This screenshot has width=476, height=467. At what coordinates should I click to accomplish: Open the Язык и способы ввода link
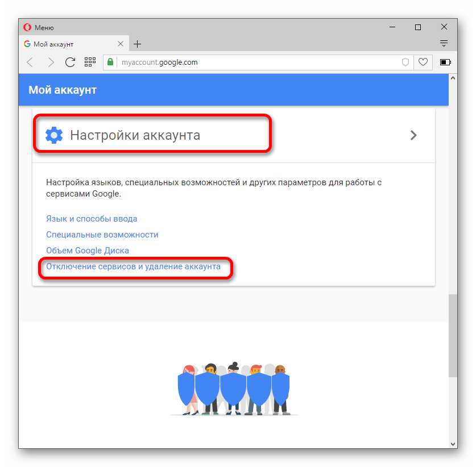[x=92, y=219]
